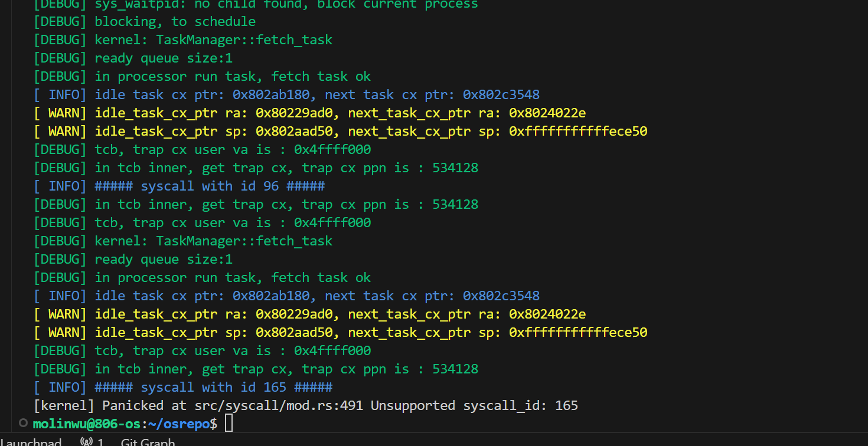Click the Launchpad status bar item

coord(31,442)
